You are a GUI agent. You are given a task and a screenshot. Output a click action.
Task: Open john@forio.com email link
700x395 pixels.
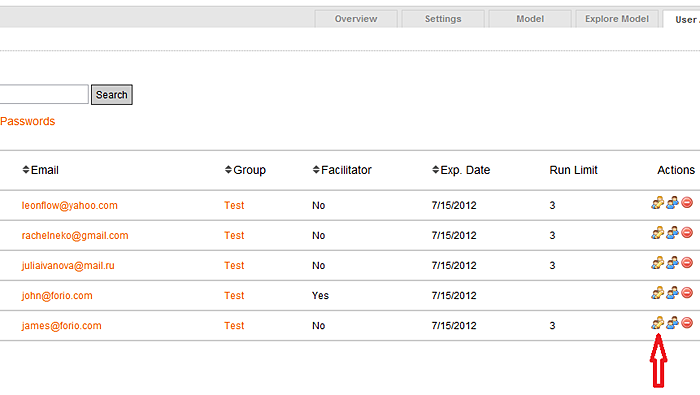[x=57, y=296]
